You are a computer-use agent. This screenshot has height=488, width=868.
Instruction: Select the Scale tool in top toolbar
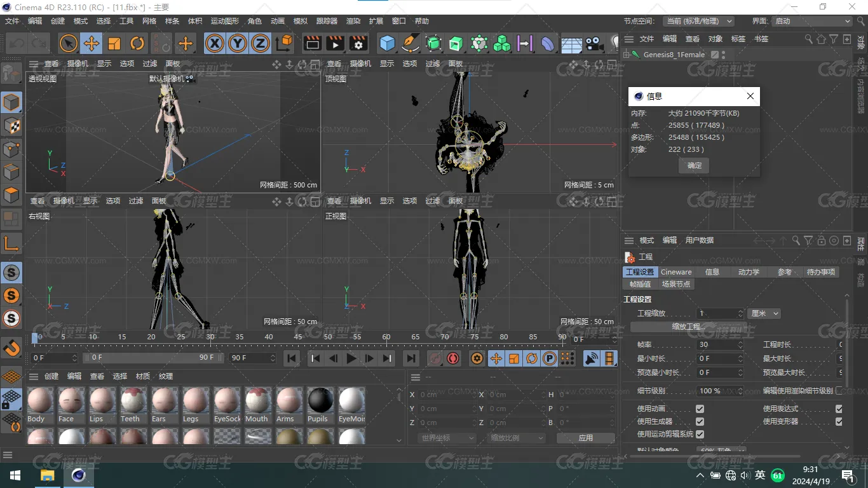114,43
